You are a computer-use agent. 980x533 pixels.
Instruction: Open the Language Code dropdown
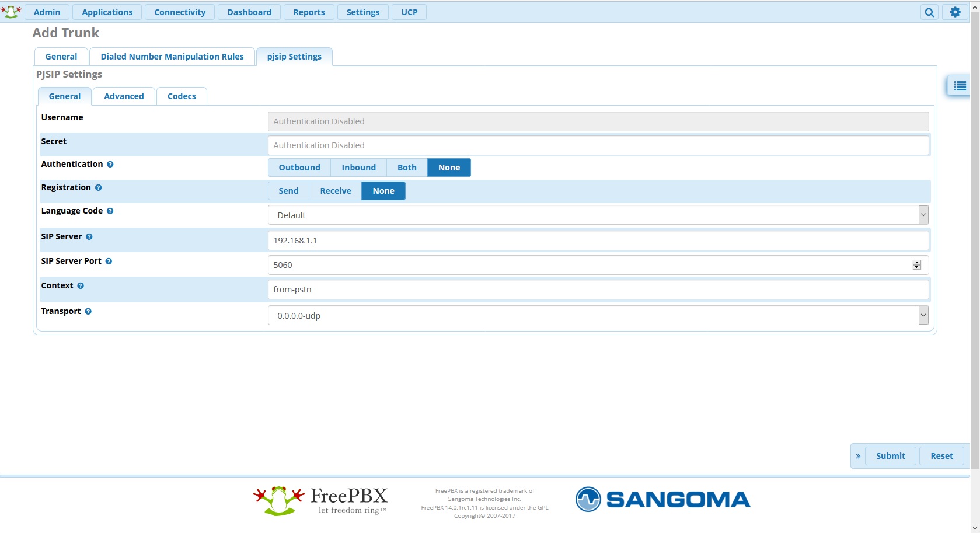pos(598,215)
